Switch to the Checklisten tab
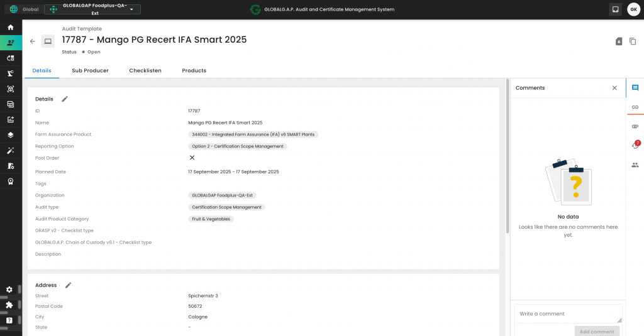This screenshot has height=336, width=644. [x=145, y=70]
